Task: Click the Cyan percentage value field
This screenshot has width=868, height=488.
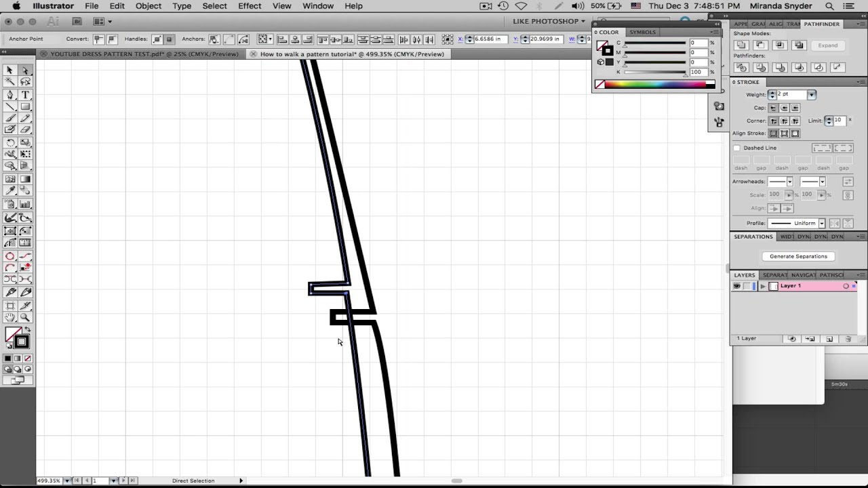Action: [x=698, y=43]
